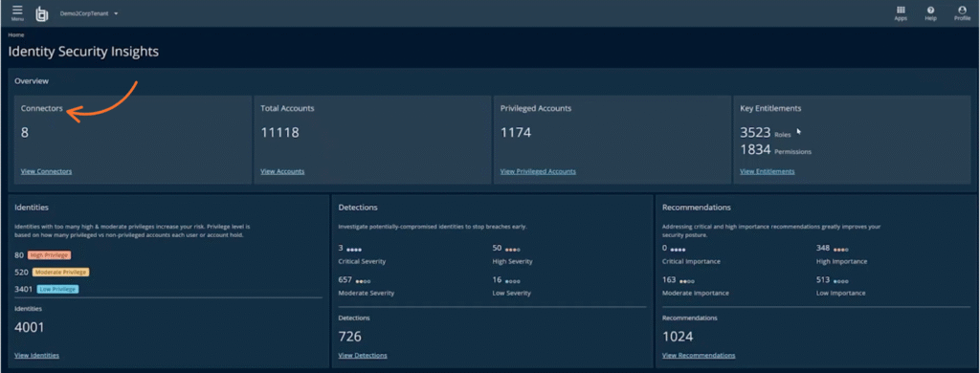Click the Critical Severity label
This screenshot has height=373, width=980.
click(x=362, y=261)
